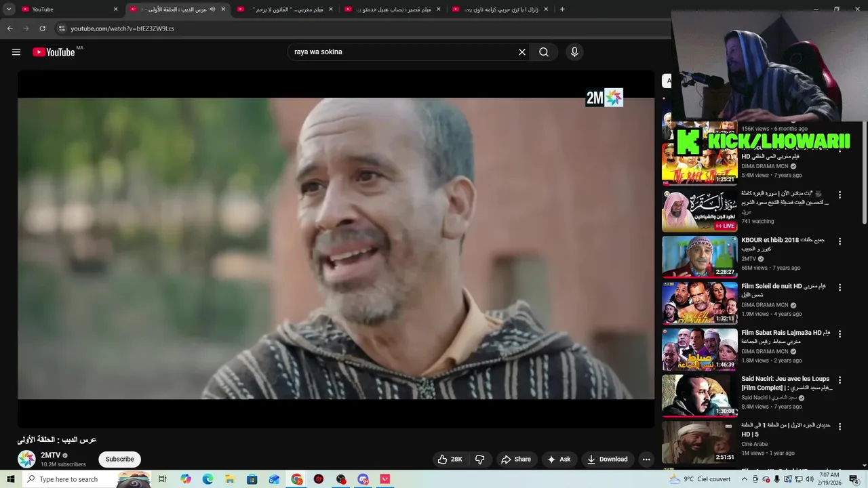Open options menu for Film Sabat Rais

pyautogui.click(x=840, y=334)
